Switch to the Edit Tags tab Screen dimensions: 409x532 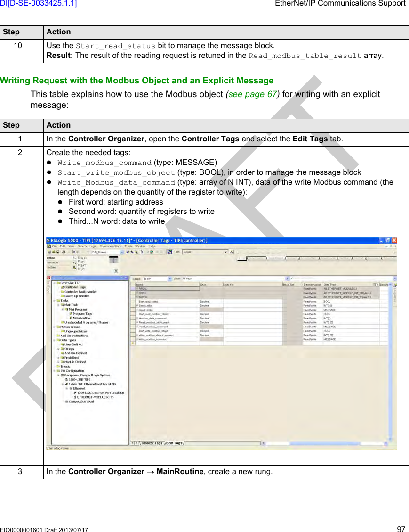coord(174,443)
